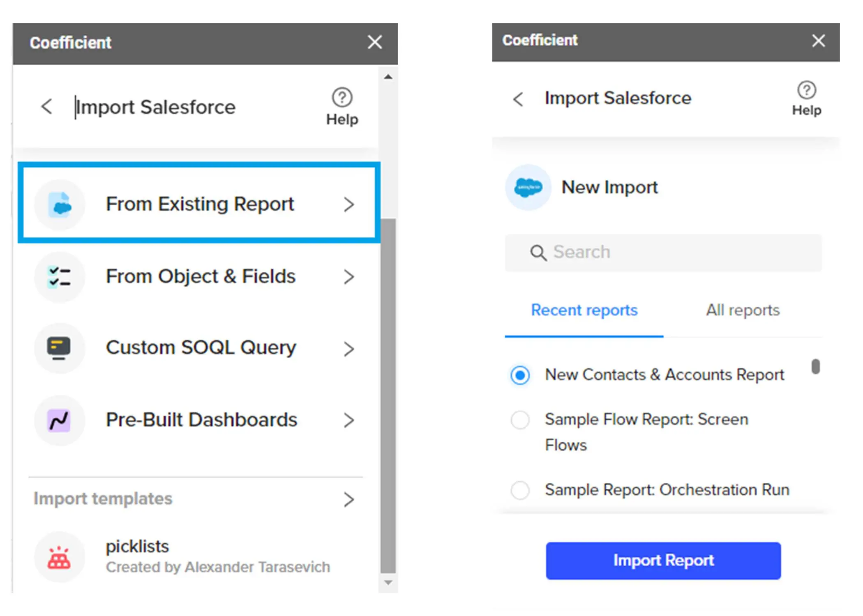Click the Object & Fields checklist icon

pos(60,277)
